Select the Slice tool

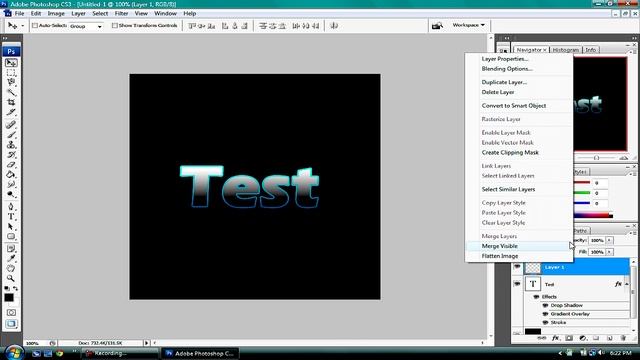coord(11,112)
